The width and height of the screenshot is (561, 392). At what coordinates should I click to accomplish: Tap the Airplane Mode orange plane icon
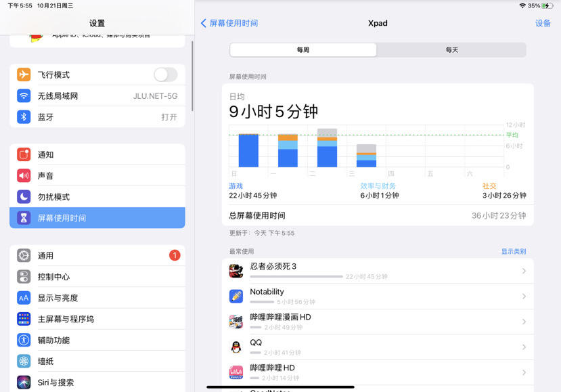tap(24, 75)
